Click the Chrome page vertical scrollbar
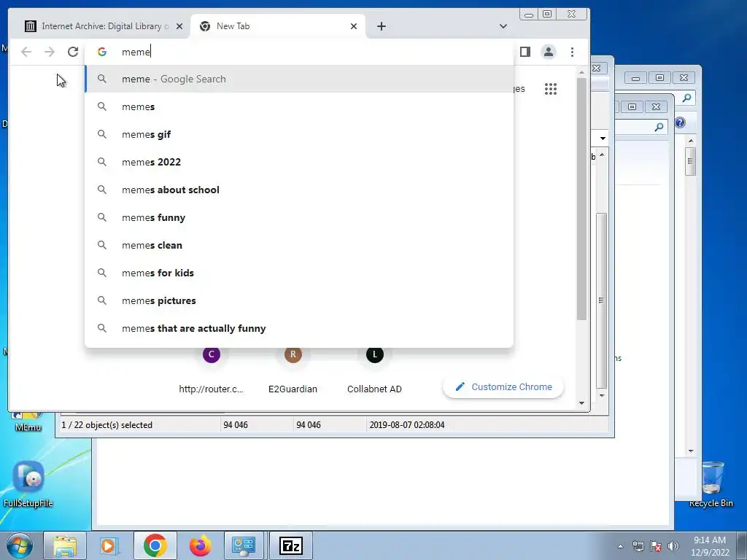 coord(581,198)
